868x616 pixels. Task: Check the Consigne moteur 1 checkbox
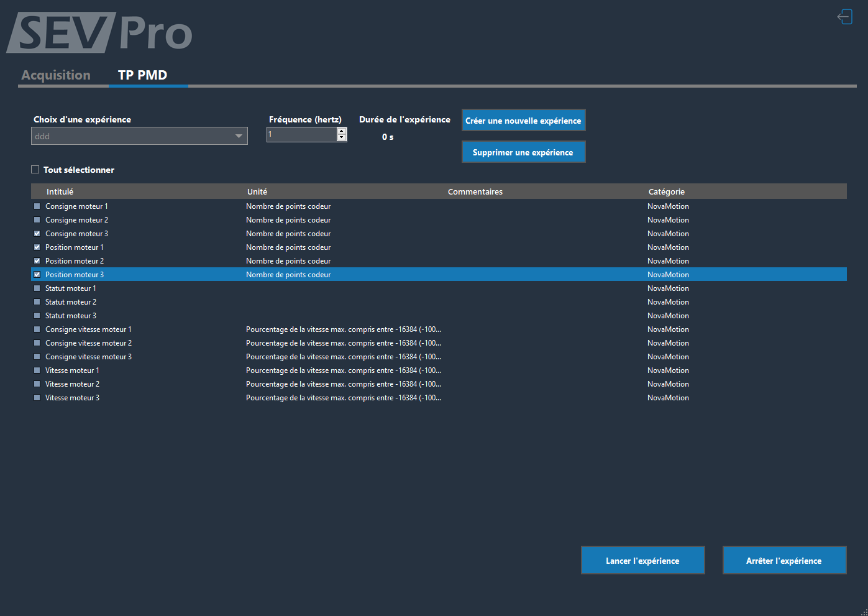[37, 206]
